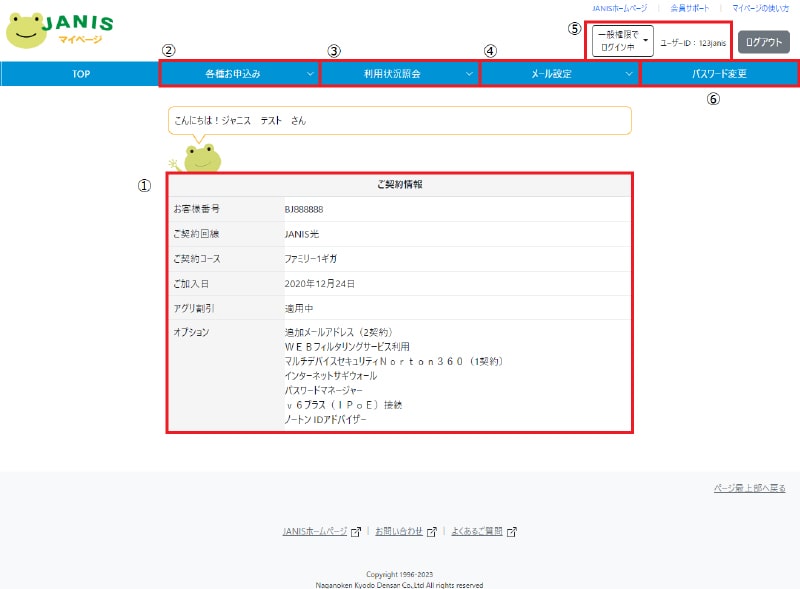Open the パスワード変更 tab
Viewport: 800px width, 589px height.
pyautogui.click(x=719, y=74)
